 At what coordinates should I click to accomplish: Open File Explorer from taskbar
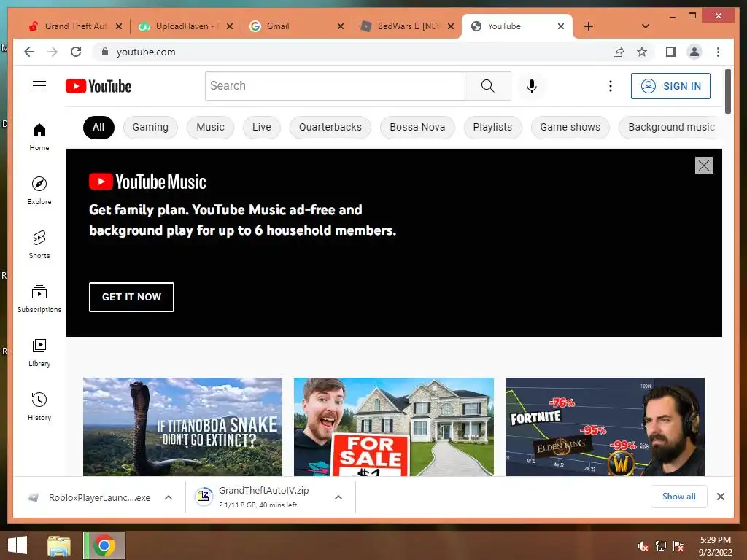tap(59, 545)
